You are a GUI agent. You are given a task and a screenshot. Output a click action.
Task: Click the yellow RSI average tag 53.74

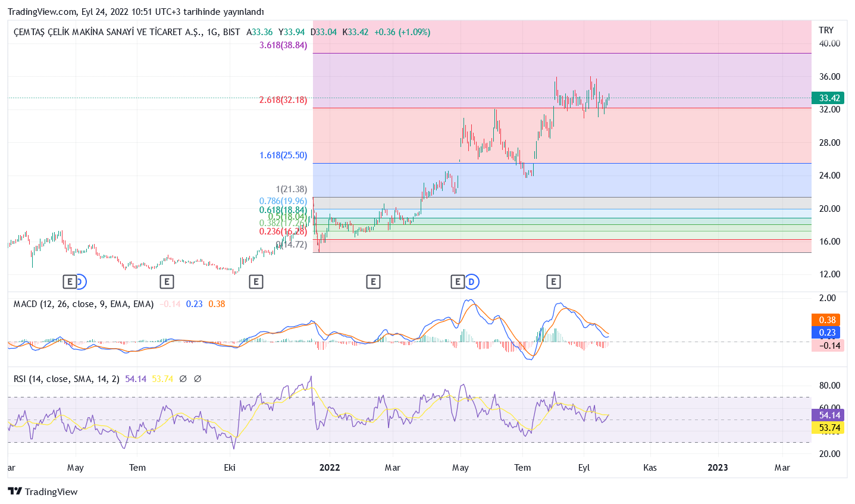coord(828,428)
